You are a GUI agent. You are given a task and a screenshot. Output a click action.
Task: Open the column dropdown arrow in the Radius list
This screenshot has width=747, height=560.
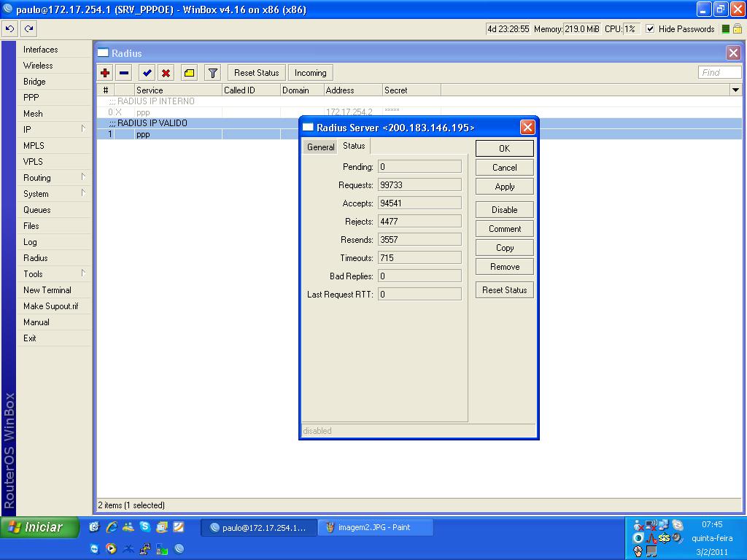pos(735,90)
